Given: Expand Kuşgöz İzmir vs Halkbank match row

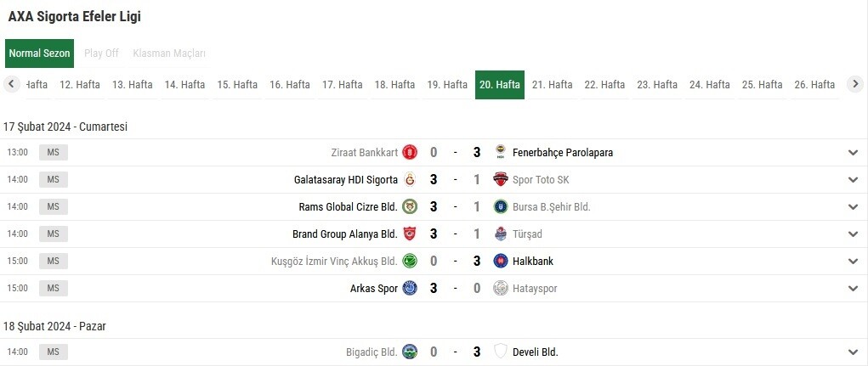Looking at the screenshot, I should tap(853, 262).
